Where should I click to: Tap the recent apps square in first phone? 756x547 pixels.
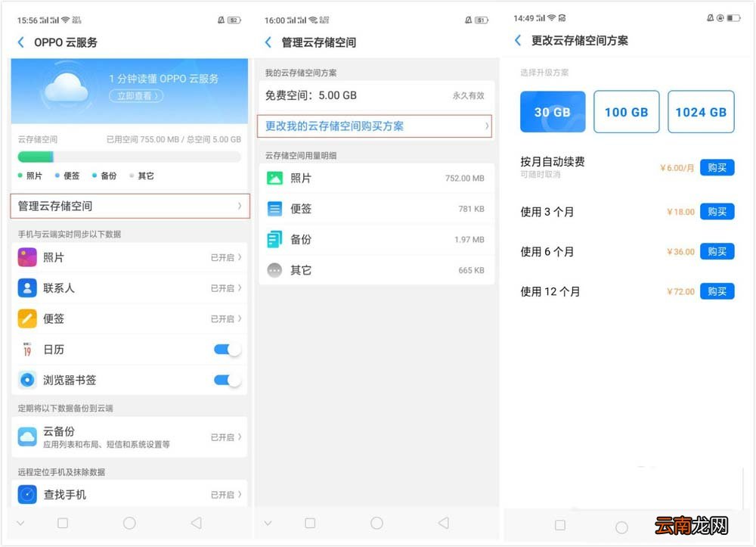[63, 523]
